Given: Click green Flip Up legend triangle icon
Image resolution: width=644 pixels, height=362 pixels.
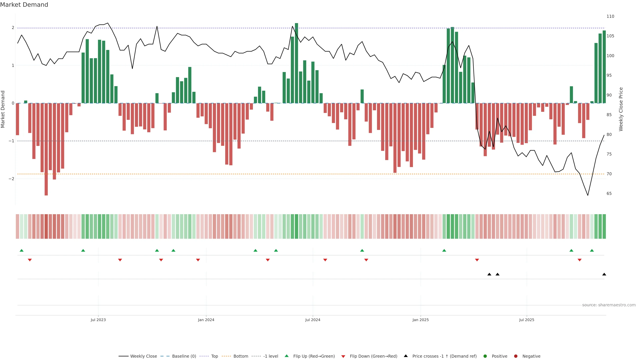Looking at the screenshot, I should click(x=287, y=356).
